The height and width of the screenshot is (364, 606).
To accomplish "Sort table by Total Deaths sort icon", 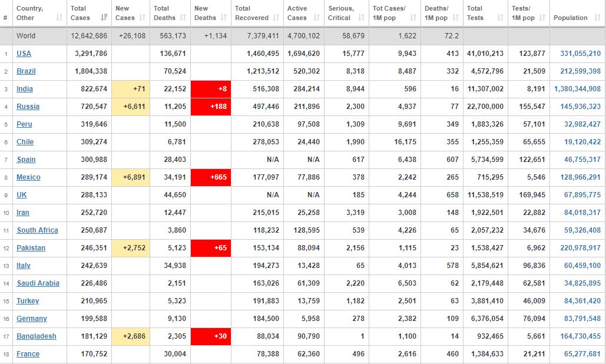I will tap(183, 18).
